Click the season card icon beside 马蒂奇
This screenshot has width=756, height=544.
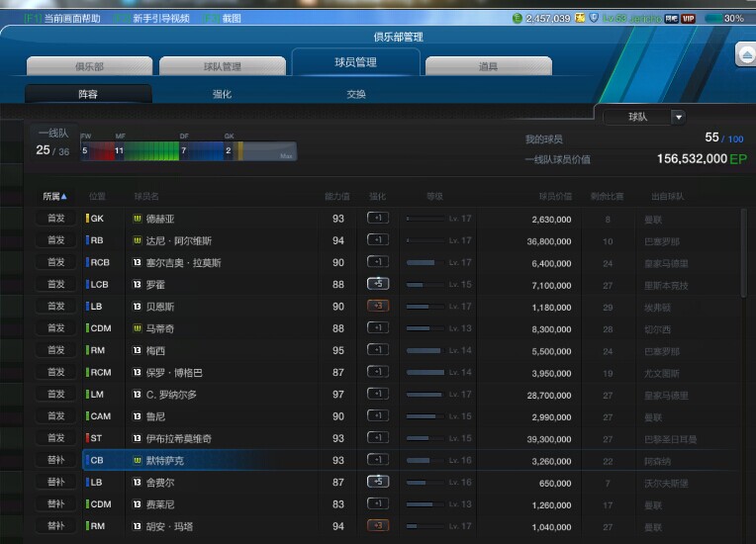[x=138, y=328]
